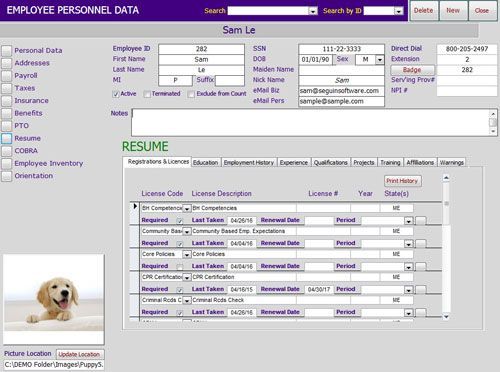500x372 pixels.
Task: Open the BH Competencies license code dropdown
Action: pyautogui.click(x=187, y=209)
